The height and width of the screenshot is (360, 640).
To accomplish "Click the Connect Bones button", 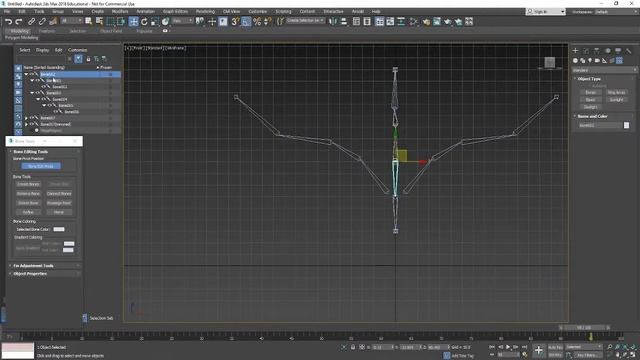I will [59, 193].
